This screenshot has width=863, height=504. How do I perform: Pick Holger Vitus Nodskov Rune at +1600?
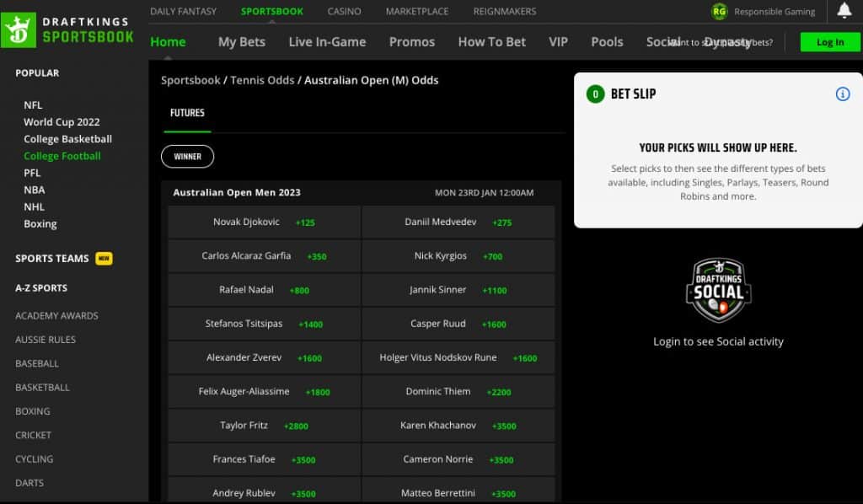458,357
